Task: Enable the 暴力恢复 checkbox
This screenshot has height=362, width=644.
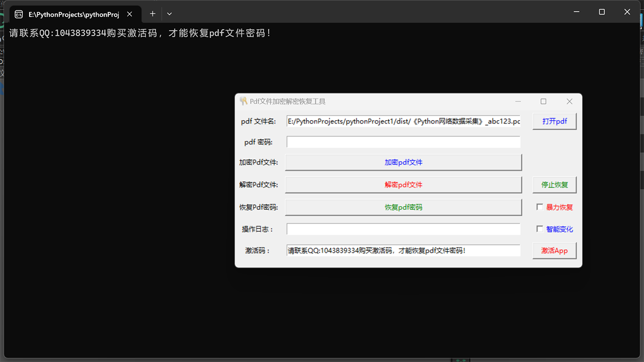Action: pos(540,207)
